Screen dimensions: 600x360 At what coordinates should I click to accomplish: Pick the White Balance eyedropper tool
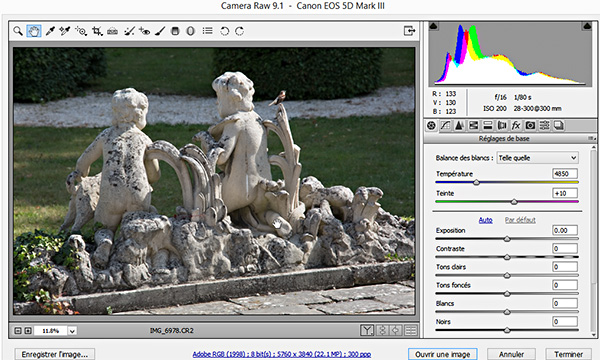[50, 31]
